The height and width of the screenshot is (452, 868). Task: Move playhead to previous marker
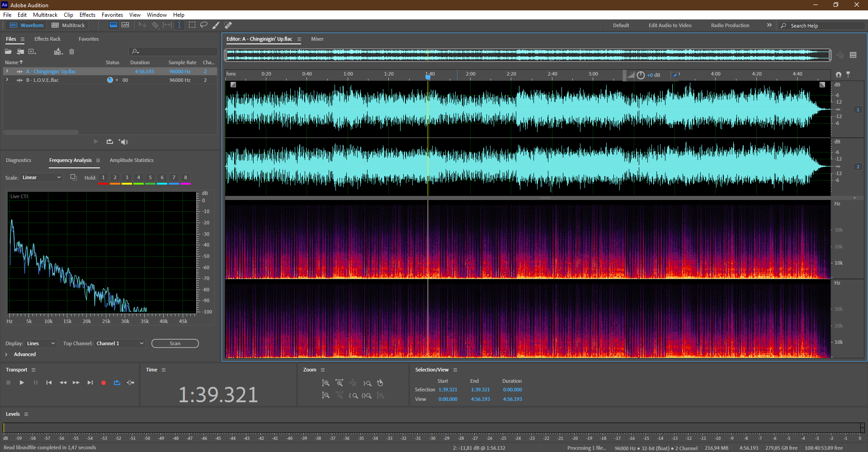[49, 383]
